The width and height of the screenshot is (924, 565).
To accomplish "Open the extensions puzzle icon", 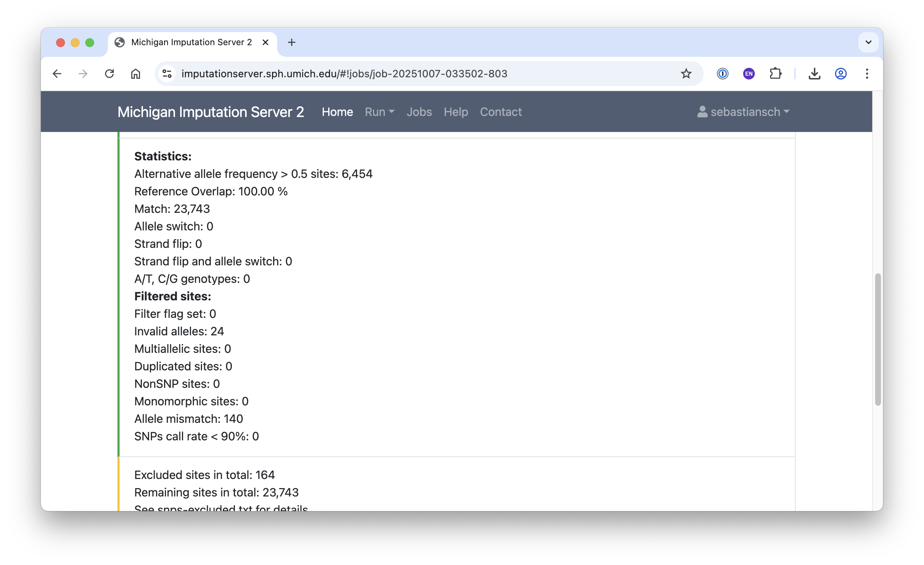I will pos(775,74).
